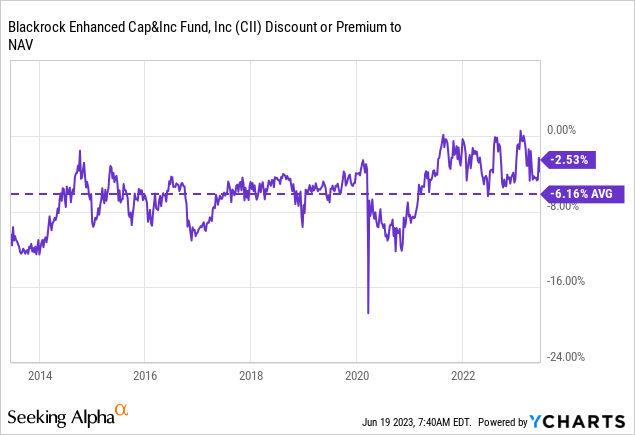
Task: Click the YCharts logo
Action: click(578, 422)
